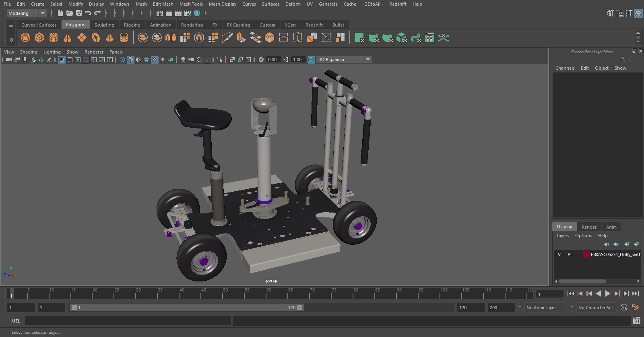644x337 pixels.
Task: Click the MEL script language label
Action: click(x=16, y=321)
